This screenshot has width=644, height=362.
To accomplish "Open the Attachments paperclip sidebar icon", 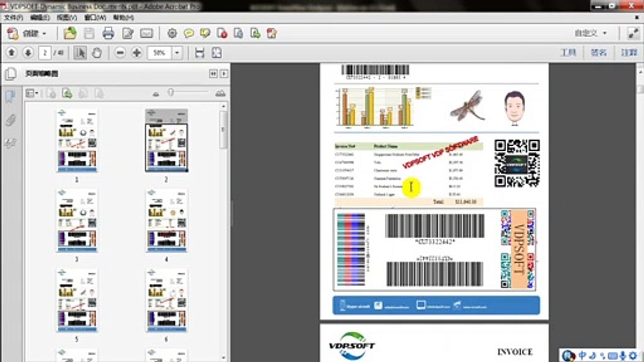I will (10, 120).
